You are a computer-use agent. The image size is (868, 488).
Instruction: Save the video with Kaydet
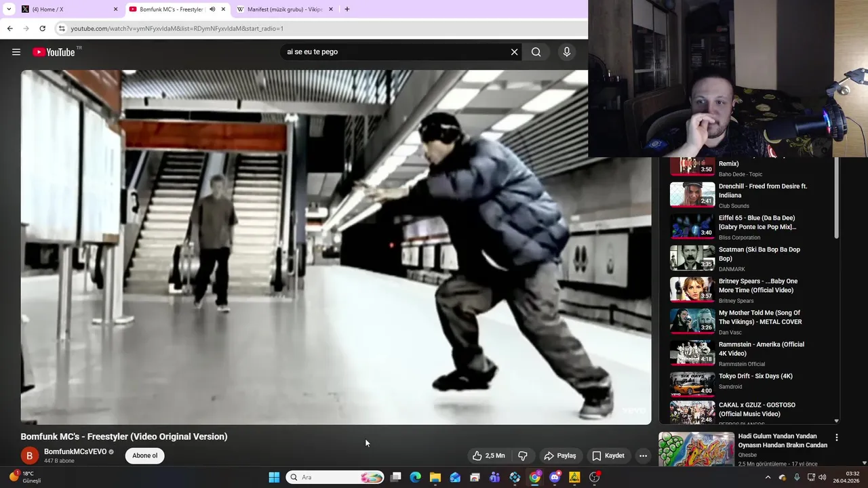click(608, 455)
